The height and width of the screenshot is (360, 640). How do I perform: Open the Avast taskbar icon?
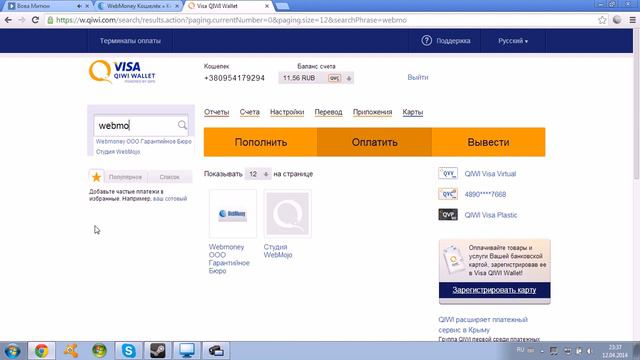point(70,351)
